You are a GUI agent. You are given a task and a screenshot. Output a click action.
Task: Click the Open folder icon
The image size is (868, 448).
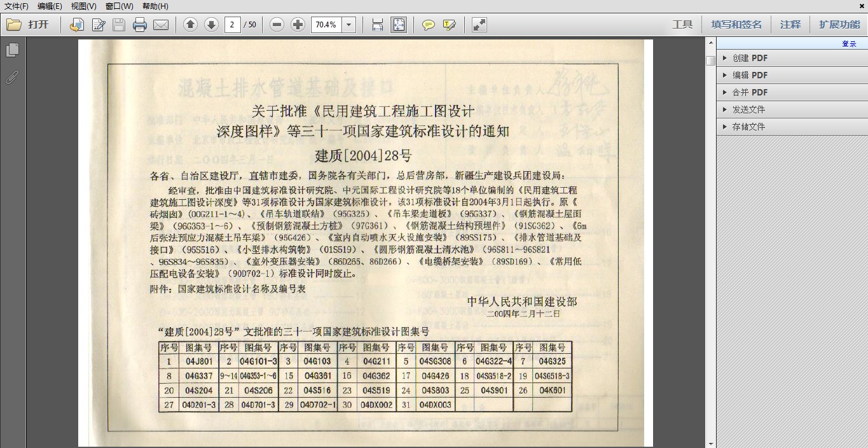pyautogui.click(x=14, y=25)
